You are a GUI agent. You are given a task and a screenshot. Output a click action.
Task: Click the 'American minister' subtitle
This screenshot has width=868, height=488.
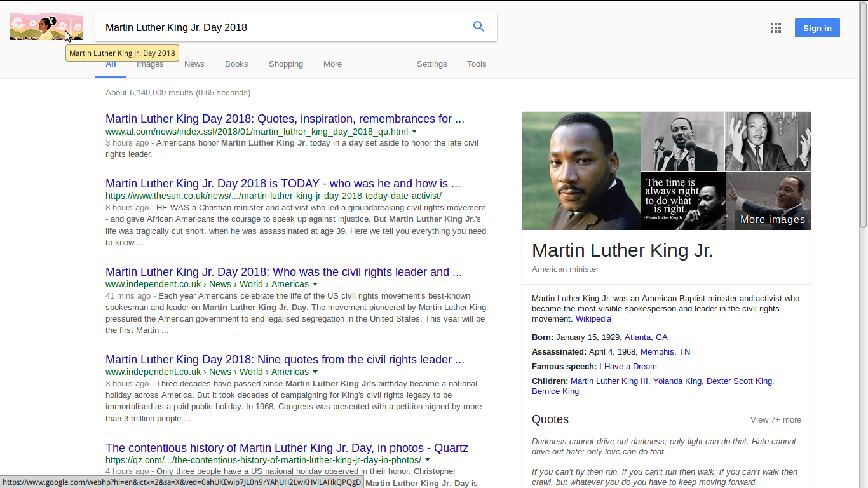(566, 269)
